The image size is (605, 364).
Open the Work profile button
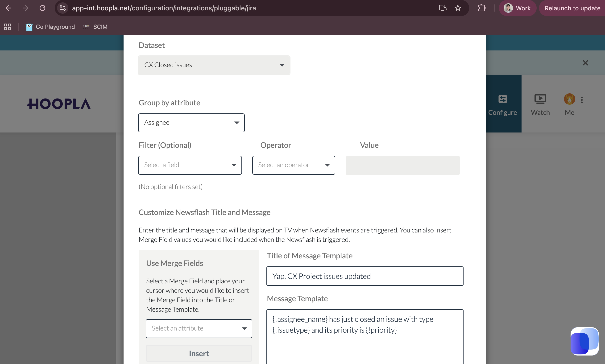pos(518,8)
